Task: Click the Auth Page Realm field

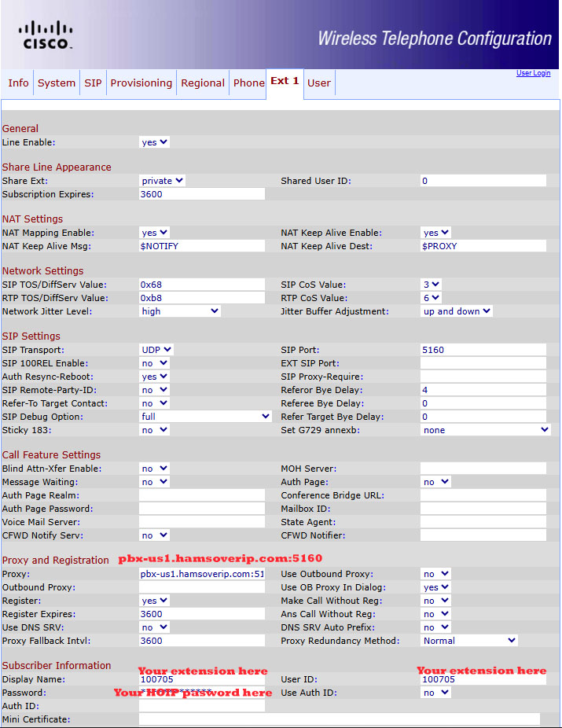Action: click(x=202, y=495)
